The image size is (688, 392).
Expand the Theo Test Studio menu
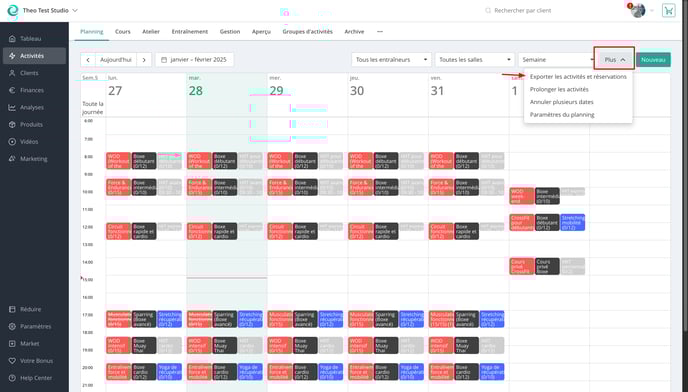coord(50,10)
